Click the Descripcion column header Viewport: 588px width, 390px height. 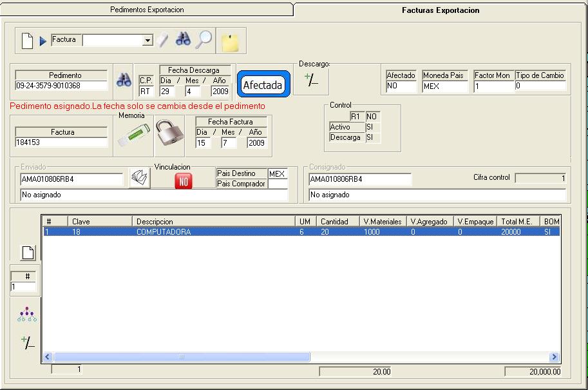(214, 222)
